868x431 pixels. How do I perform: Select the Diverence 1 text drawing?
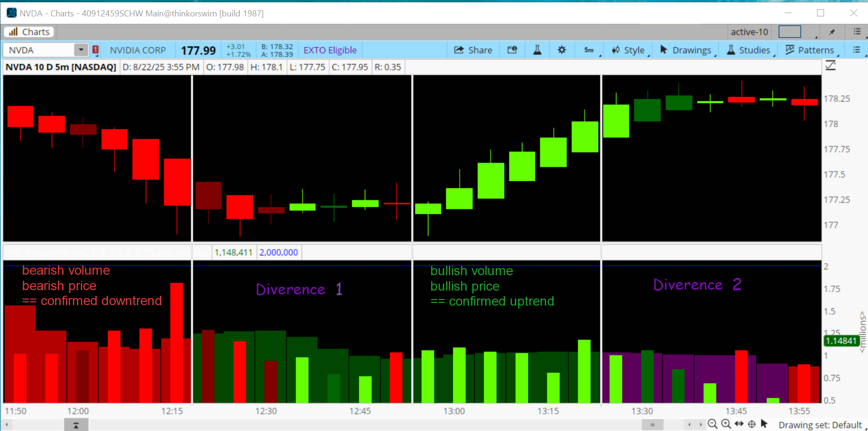299,289
